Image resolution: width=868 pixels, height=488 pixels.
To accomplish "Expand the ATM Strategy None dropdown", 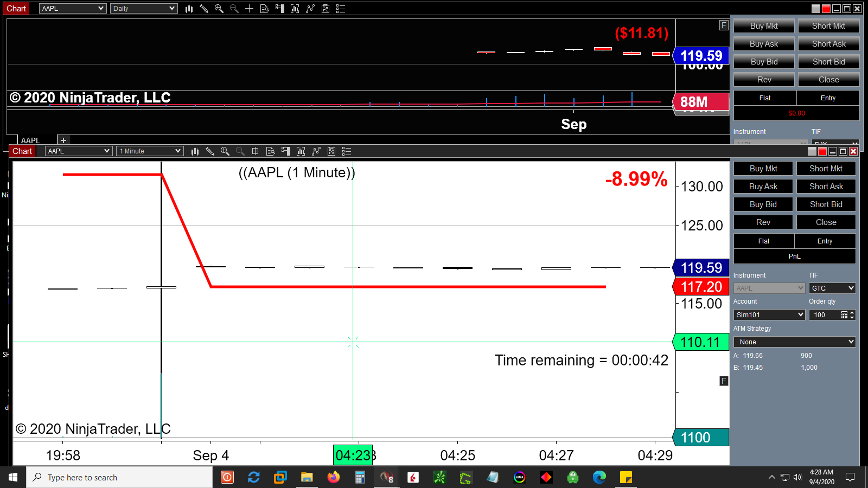I will [795, 342].
